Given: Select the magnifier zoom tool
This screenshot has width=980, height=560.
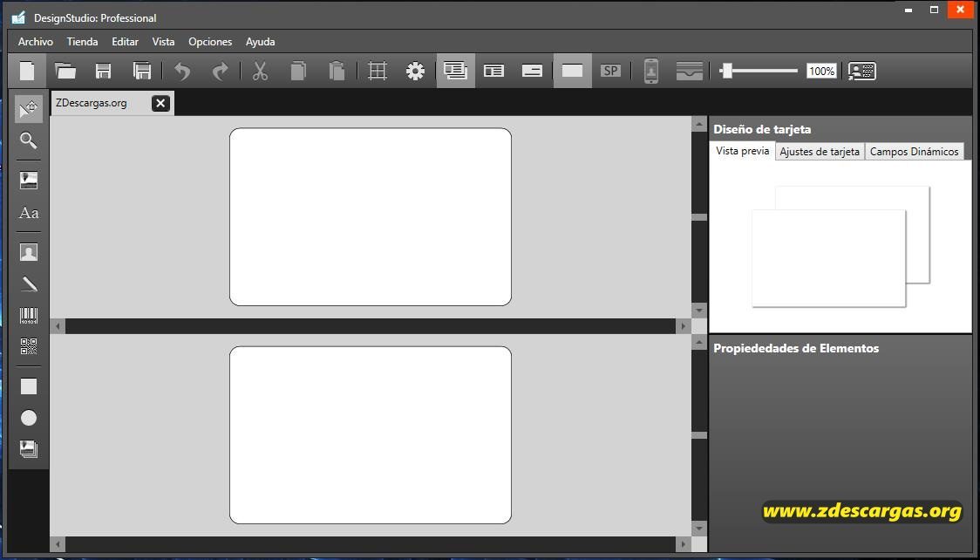Looking at the screenshot, I should [29, 140].
